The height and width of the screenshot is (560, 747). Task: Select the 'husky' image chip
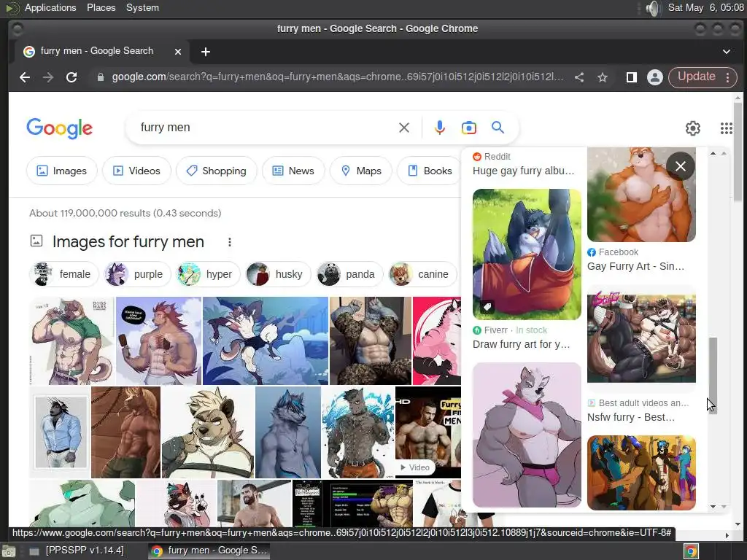(x=278, y=274)
